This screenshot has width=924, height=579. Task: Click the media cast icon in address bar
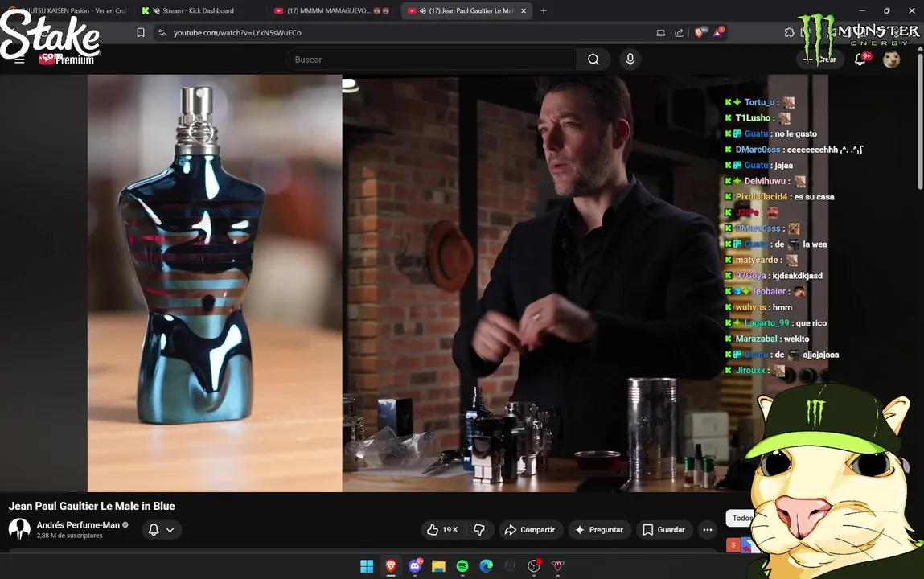point(660,33)
